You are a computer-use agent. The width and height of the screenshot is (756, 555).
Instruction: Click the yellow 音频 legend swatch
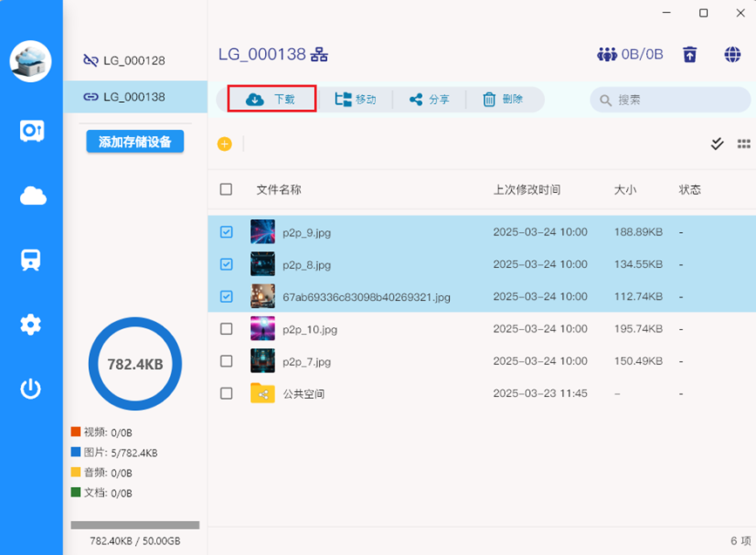(x=76, y=472)
